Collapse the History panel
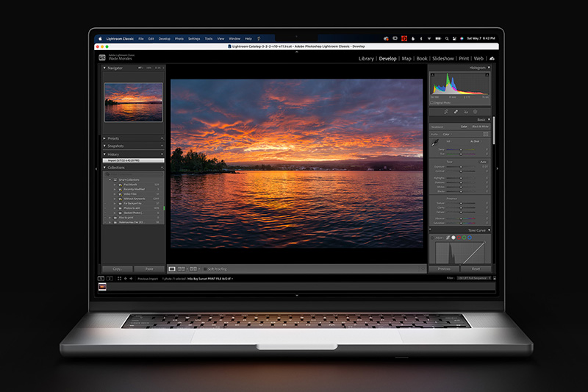 pos(104,154)
